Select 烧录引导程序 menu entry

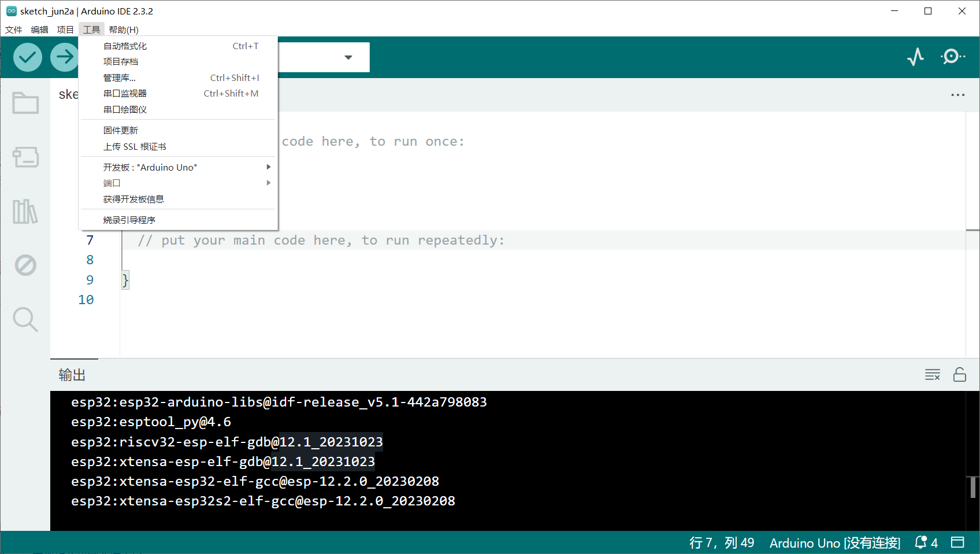pyautogui.click(x=178, y=220)
